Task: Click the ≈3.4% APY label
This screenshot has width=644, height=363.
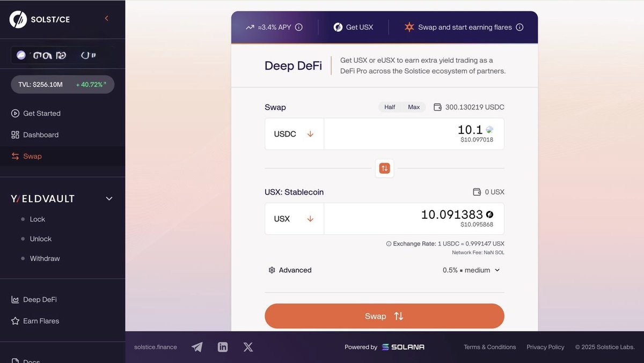Action: point(275,27)
